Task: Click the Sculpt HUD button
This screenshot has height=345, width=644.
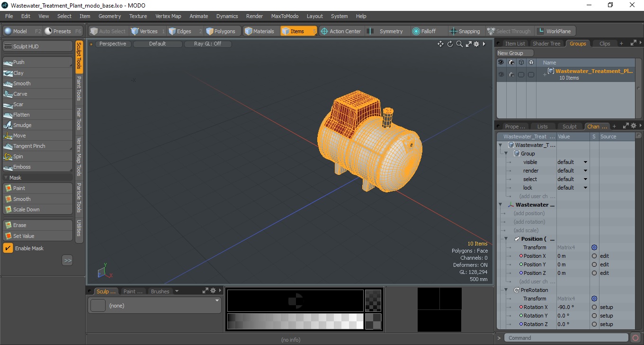Action: (x=37, y=46)
